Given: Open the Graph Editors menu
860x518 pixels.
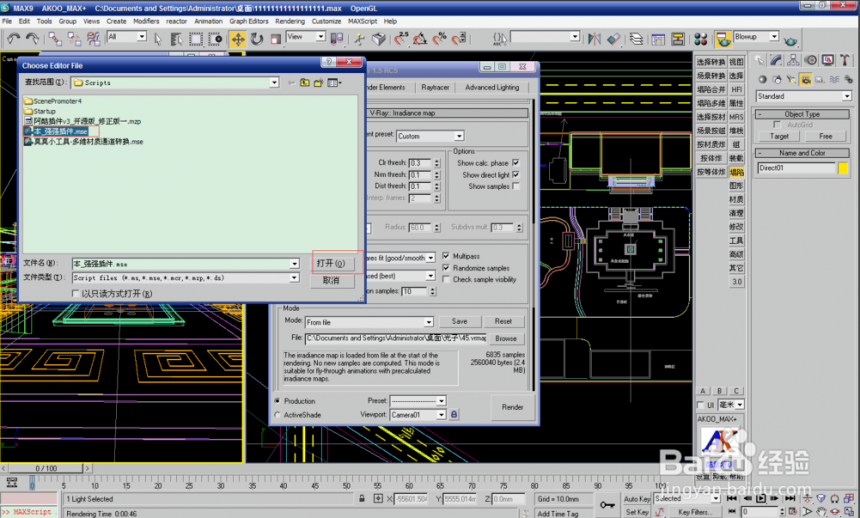Looking at the screenshot, I should (x=249, y=21).
